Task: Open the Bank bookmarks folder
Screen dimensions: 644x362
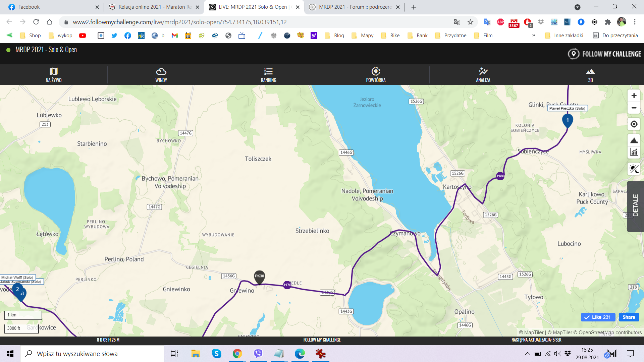Action: 418,36
